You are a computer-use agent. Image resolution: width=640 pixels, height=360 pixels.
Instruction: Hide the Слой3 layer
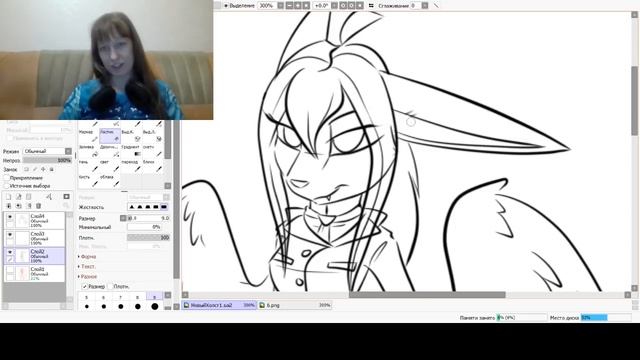(x=10, y=235)
